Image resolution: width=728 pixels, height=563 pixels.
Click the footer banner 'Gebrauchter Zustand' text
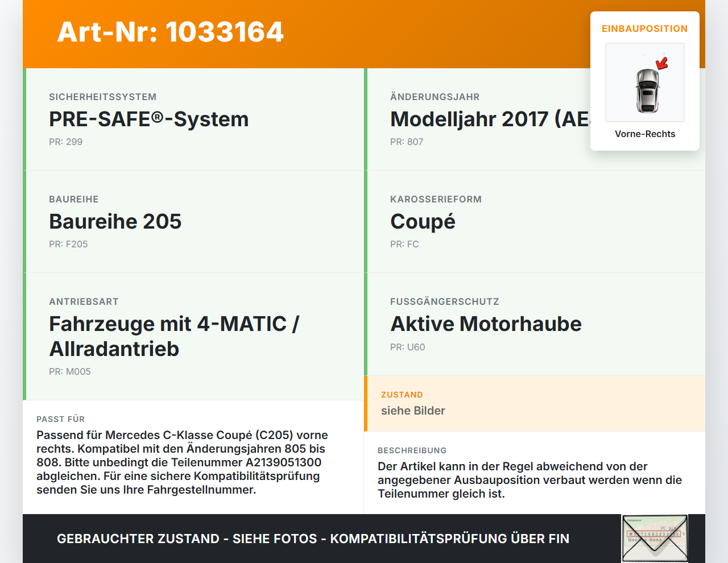313,539
